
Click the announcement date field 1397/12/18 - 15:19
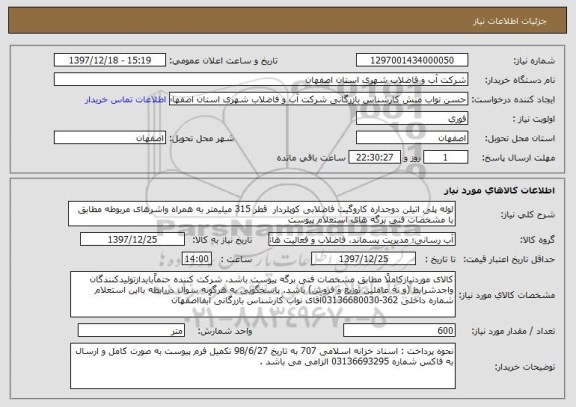pyautogui.click(x=110, y=60)
